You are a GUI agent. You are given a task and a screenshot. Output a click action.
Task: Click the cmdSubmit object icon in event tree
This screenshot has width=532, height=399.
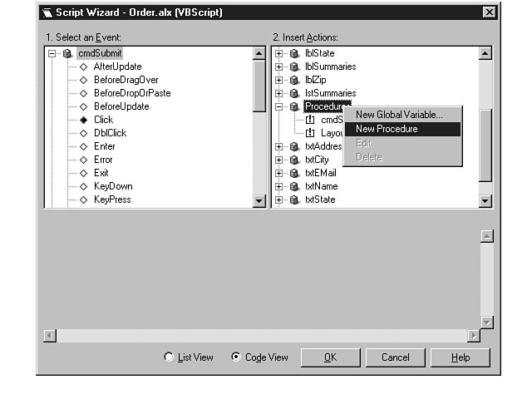pyautogui.click(x=66, y=53)
